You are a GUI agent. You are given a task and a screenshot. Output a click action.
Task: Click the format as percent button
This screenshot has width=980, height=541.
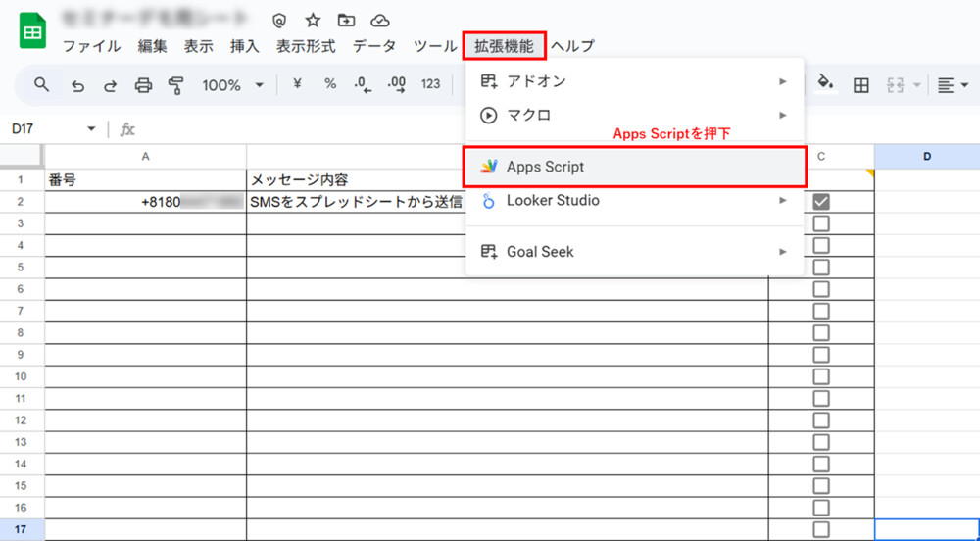(x=330, y=85)
